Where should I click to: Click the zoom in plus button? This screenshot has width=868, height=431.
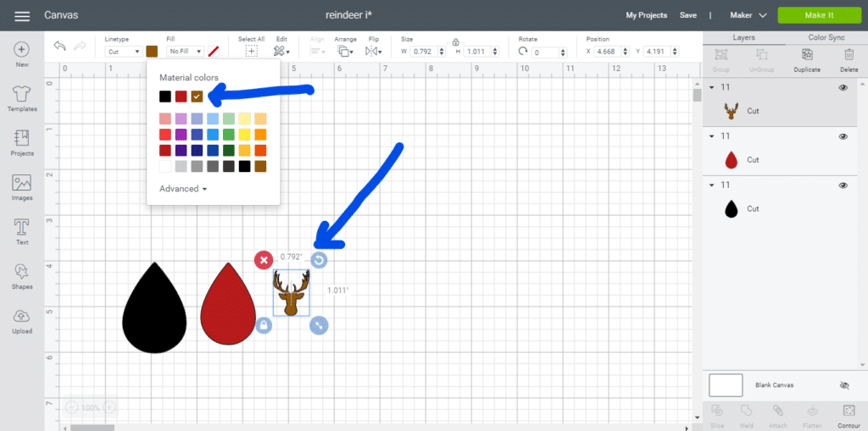(109, 408)
